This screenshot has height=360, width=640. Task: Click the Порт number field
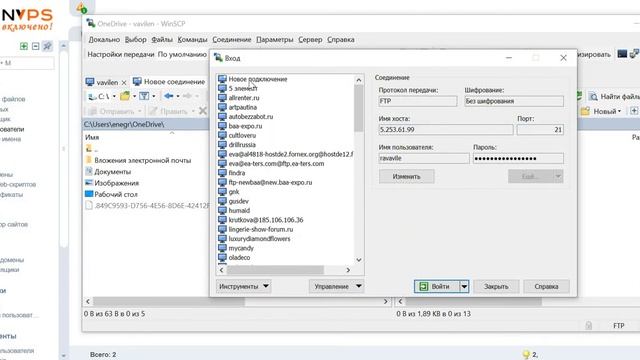click(540, 130)
